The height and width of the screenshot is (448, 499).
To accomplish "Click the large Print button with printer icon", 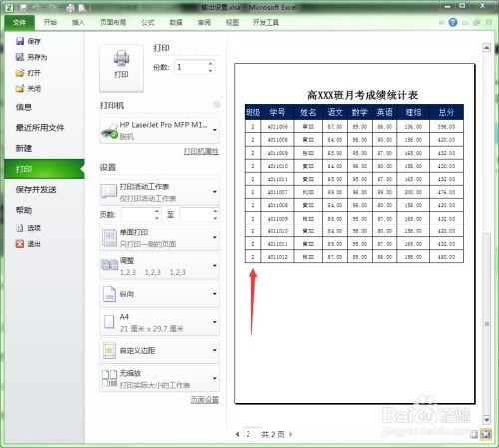I will [121, 68].
